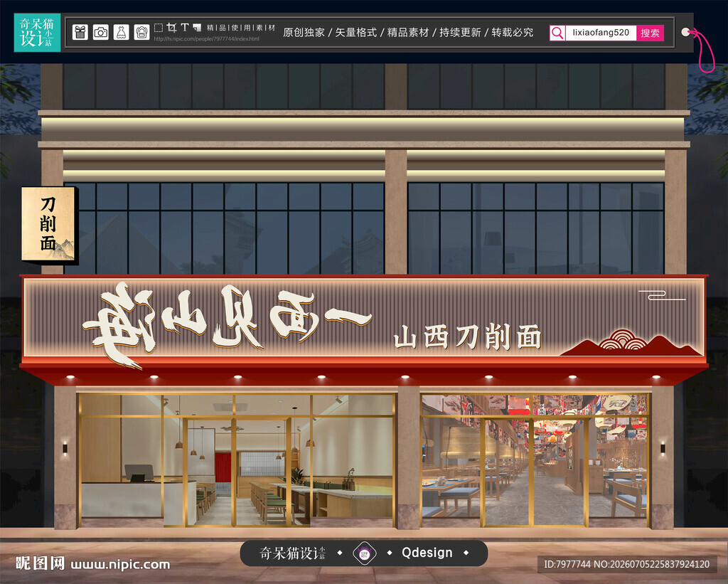Select the T text tool icon

185,28
